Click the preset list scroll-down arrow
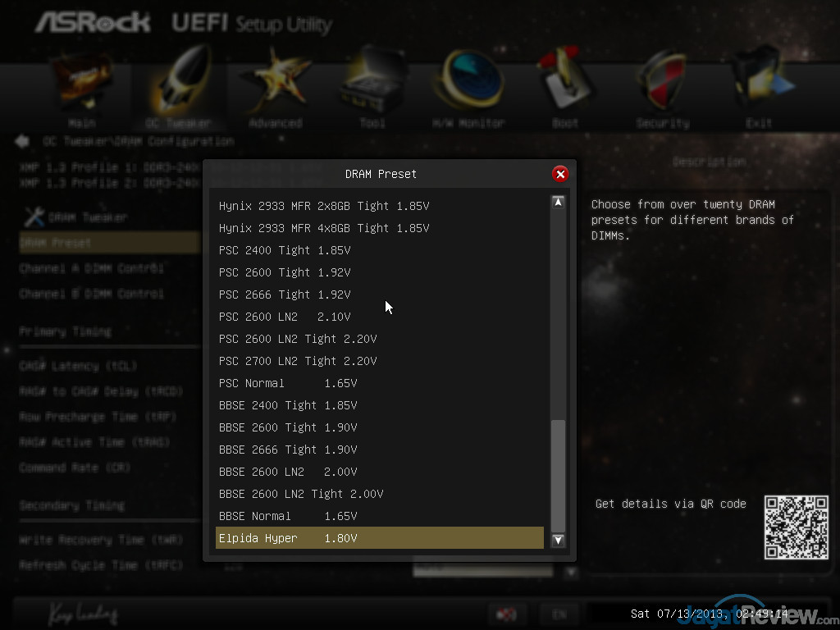The width and height of the screenshot is (840, 630). pyautogui.click(x=558, y=540)
